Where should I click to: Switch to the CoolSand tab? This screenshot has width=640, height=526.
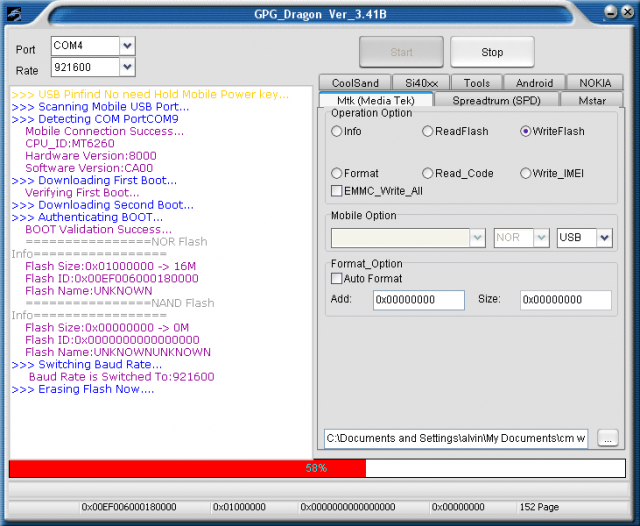(355, 83)
